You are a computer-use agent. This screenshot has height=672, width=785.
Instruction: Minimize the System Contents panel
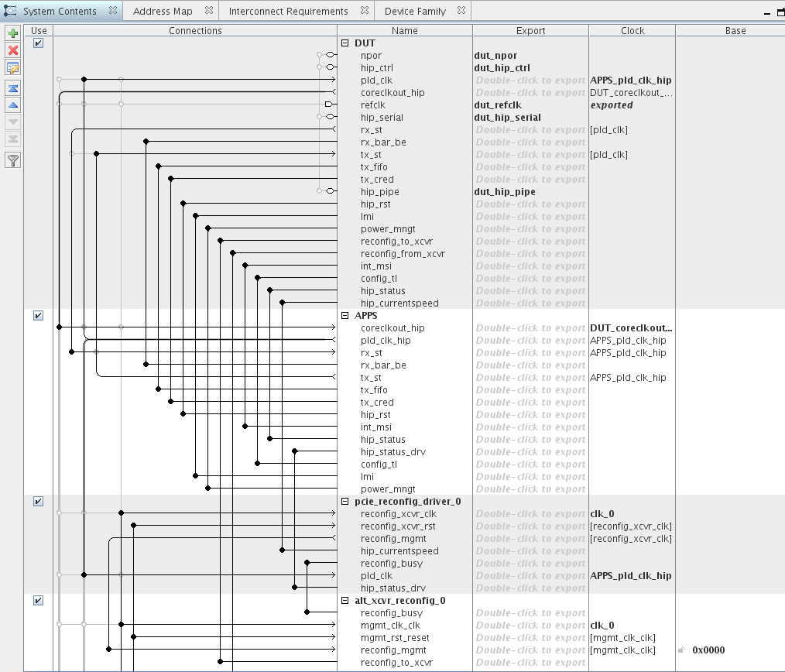pyautogui.click(x=767, y=13)
